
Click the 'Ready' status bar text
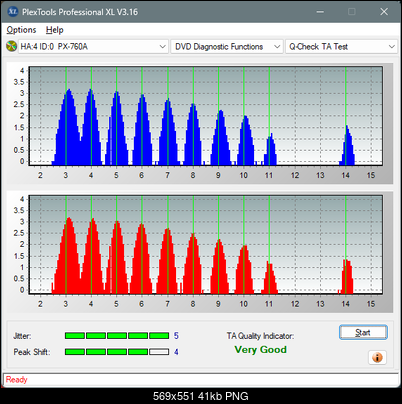16,380
